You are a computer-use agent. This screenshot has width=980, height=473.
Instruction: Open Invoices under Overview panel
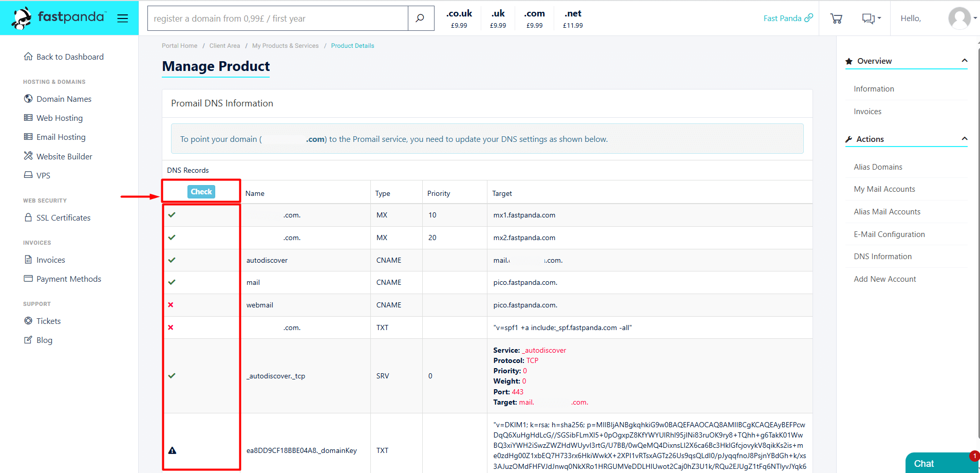[x=868, y=112]
